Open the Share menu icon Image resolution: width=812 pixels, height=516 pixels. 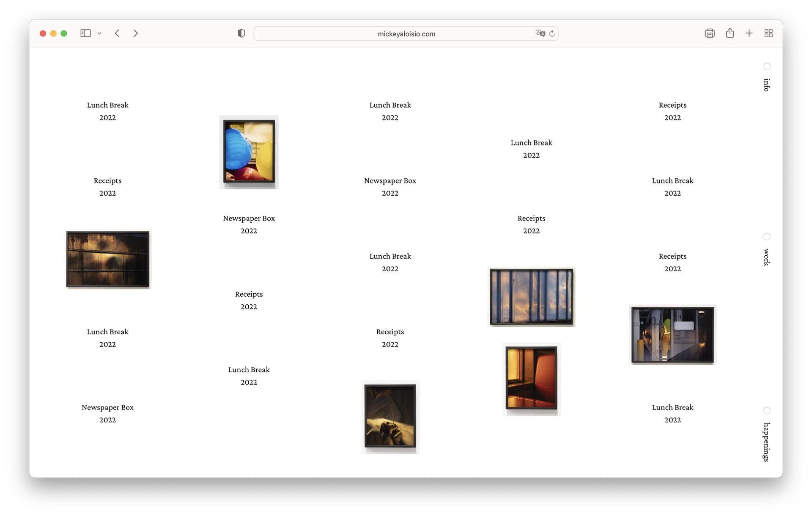[730, 33]
